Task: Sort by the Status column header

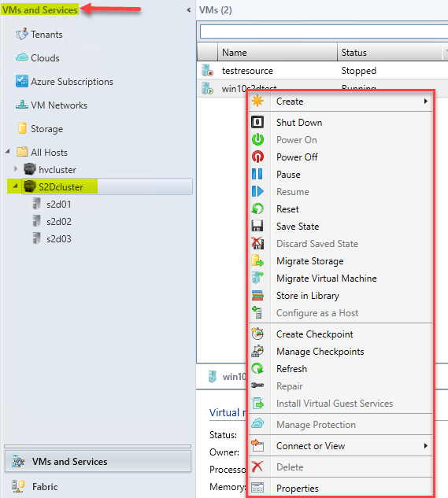Action: (x=390, y=52)
